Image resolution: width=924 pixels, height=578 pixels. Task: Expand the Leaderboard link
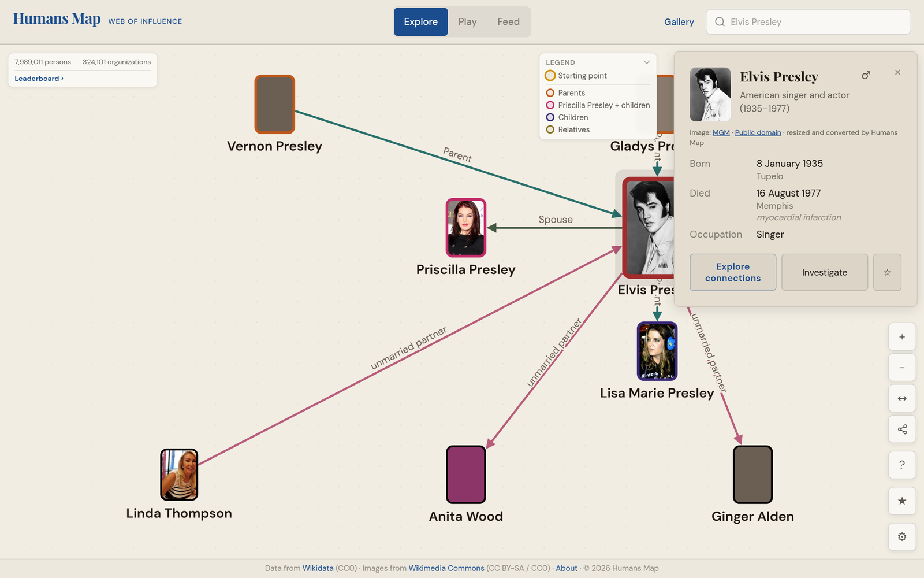[x=39, y=79]
